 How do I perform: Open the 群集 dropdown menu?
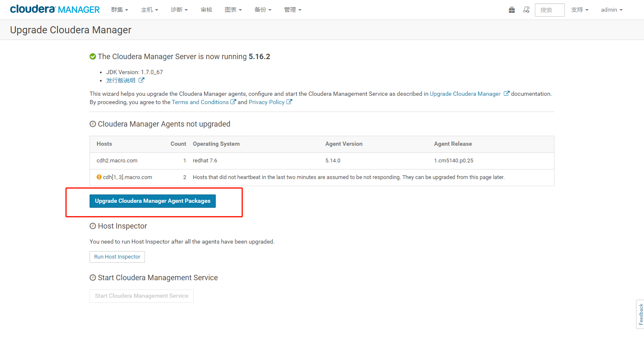(x=120, y=10)
